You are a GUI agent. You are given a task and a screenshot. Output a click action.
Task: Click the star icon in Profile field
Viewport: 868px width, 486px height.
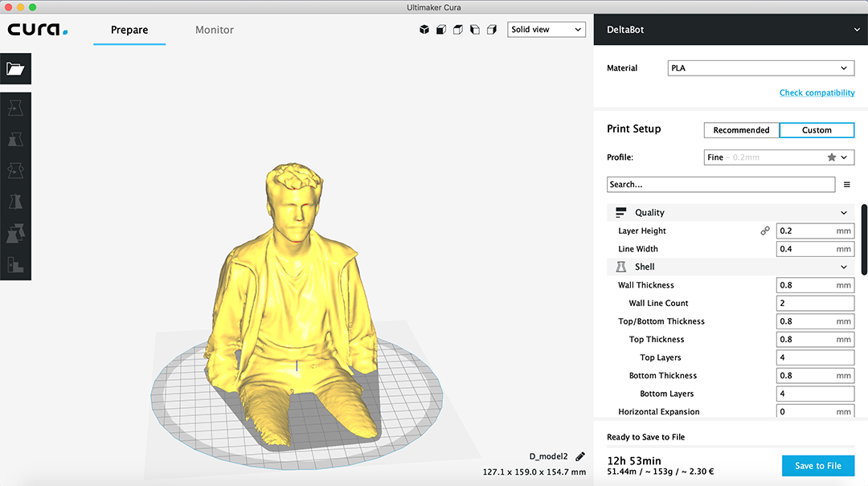832,157
